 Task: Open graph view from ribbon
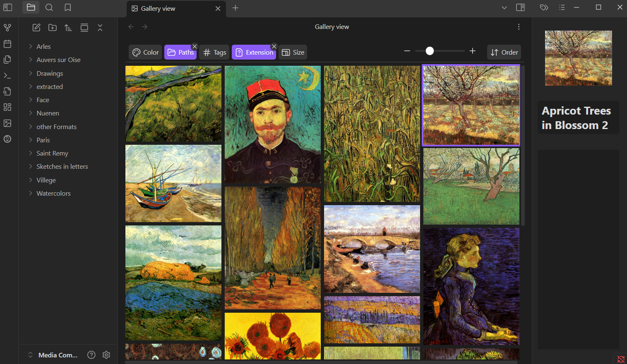coord(7,28)
